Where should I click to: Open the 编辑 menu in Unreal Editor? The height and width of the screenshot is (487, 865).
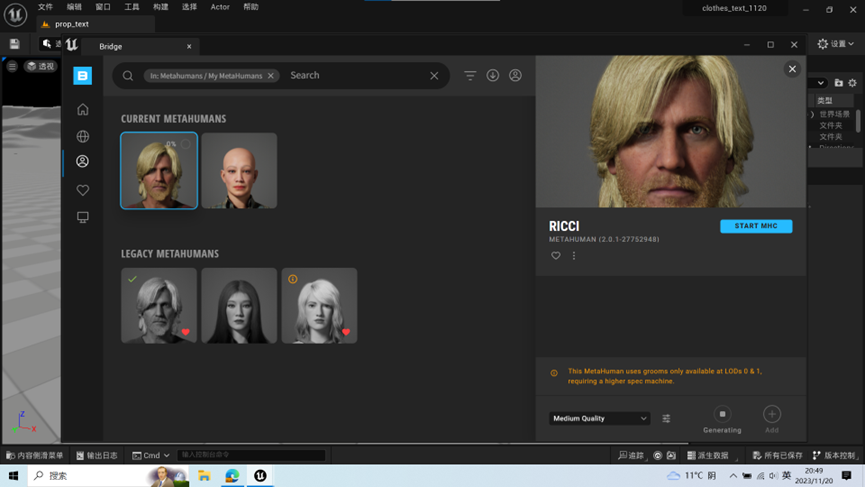tap(74, 7)
